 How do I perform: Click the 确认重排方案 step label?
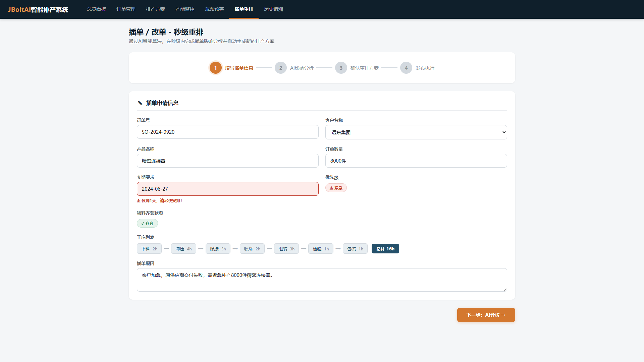click(365, 68)
